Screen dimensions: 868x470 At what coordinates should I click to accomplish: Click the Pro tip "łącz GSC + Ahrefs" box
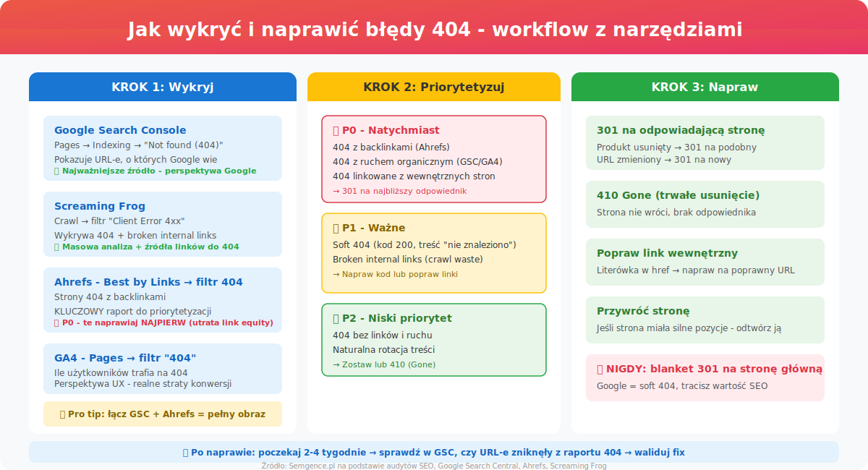tap(163, 414)
